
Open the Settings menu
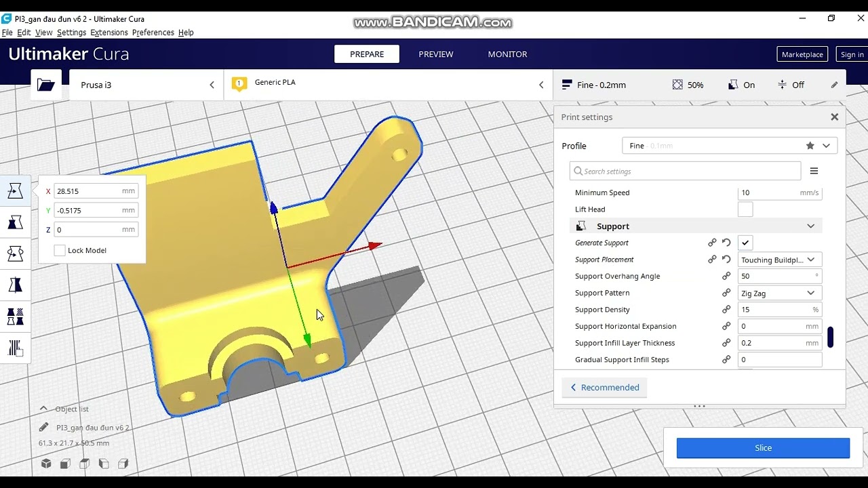71,33
